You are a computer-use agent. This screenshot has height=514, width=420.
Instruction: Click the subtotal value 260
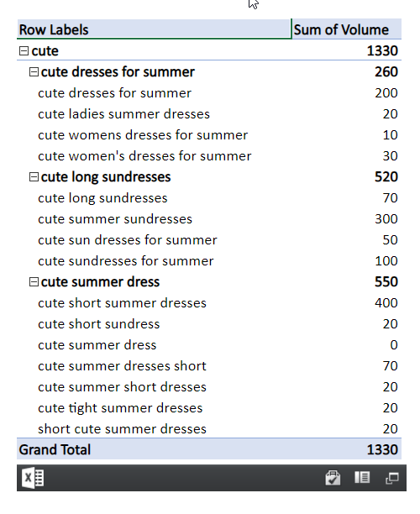(386, 71)
